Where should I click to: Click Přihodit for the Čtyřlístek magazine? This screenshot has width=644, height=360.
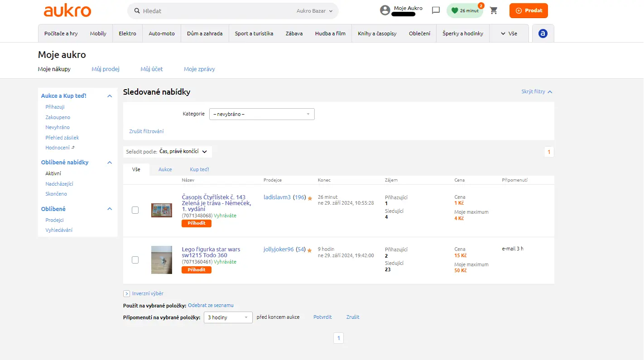pos(197,223)
